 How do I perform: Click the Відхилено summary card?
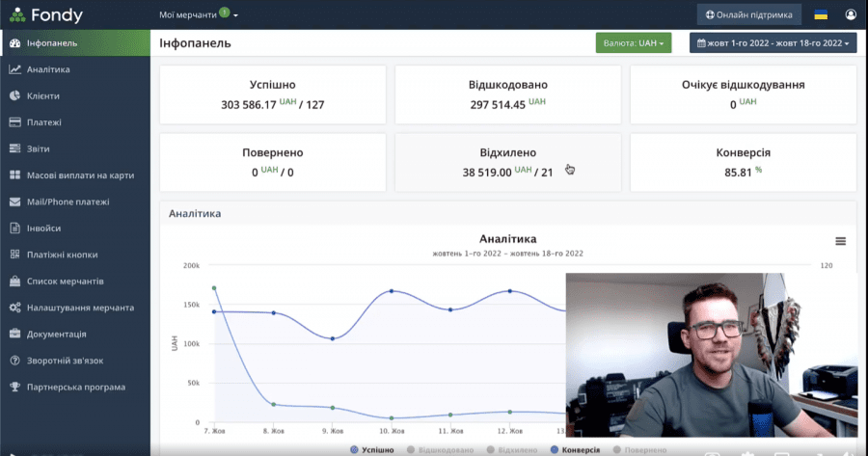tap(507, 162)
